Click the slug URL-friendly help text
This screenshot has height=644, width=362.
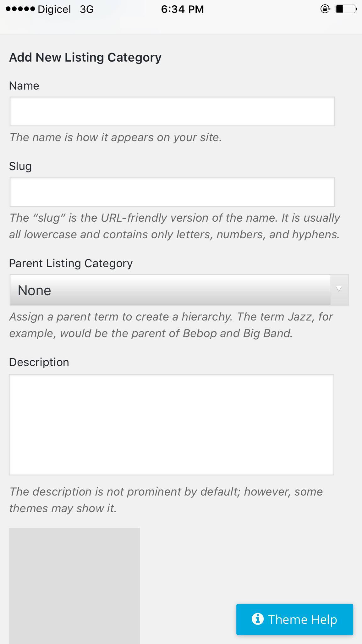(174, 226)
